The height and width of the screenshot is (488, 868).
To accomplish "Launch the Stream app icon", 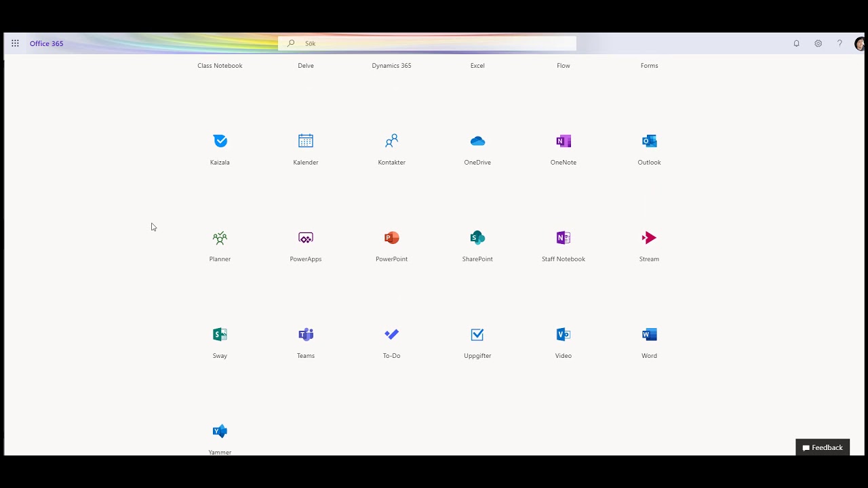I will (649, 238).
